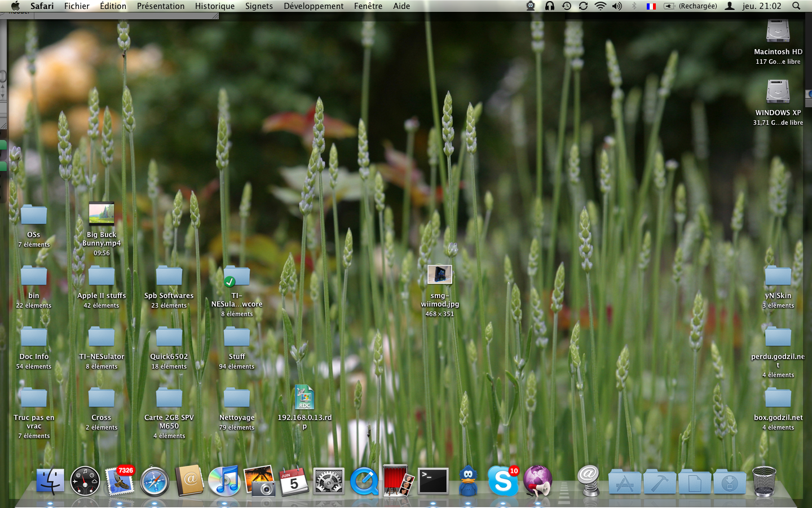
Task: Launch Mail with 7326 unread badge
Action: (120, 481)
